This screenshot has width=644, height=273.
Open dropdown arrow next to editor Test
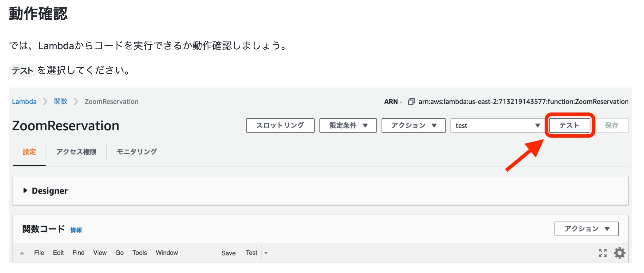click(266, 253)
